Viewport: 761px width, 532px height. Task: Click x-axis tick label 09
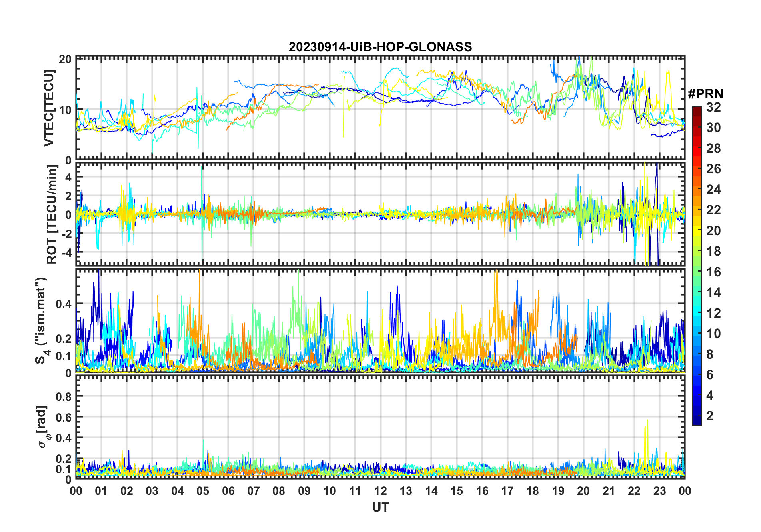(304, 491)
